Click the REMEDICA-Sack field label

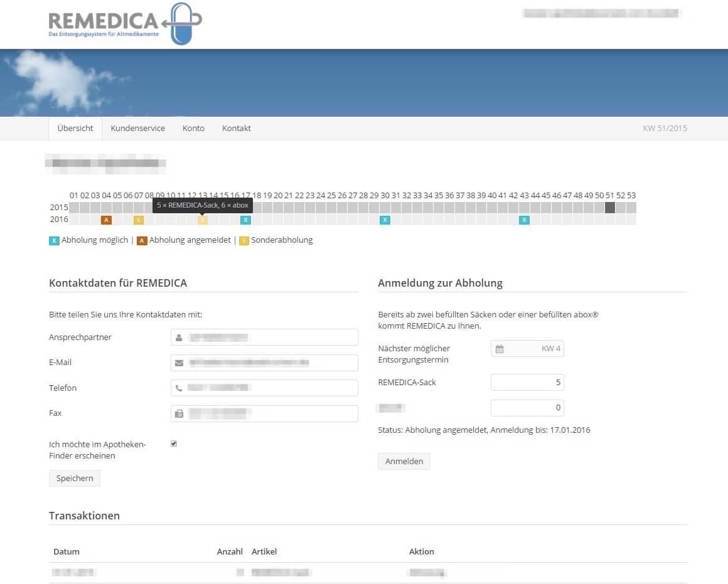click(407, 383)
